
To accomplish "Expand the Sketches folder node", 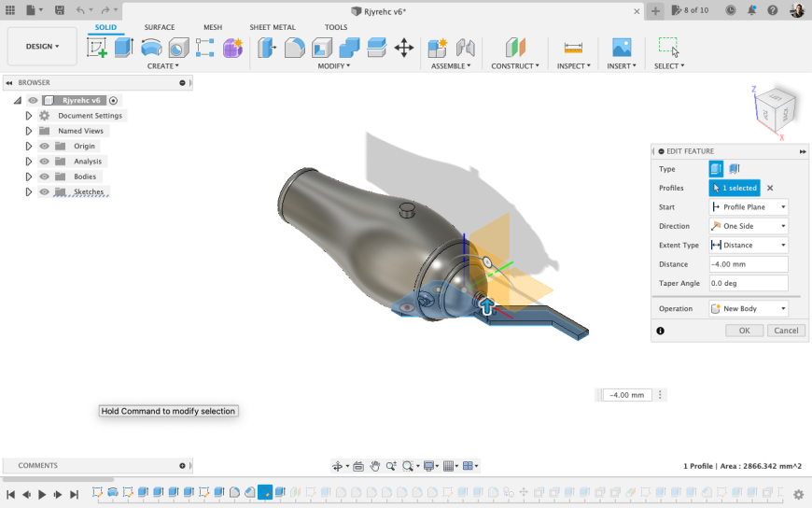I will pyautogui.click(x=29, y=191).
